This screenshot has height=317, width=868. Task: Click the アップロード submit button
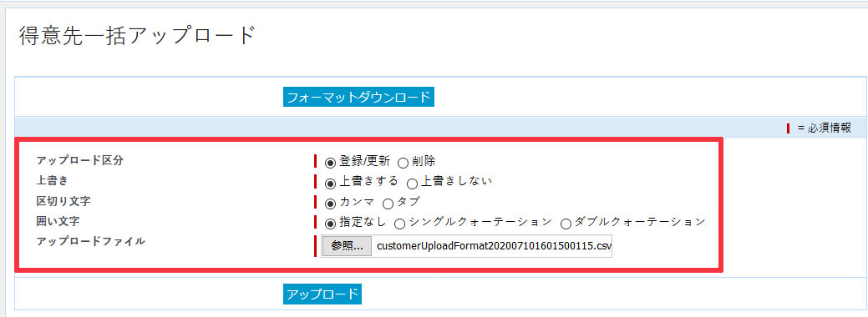[322, 294]
